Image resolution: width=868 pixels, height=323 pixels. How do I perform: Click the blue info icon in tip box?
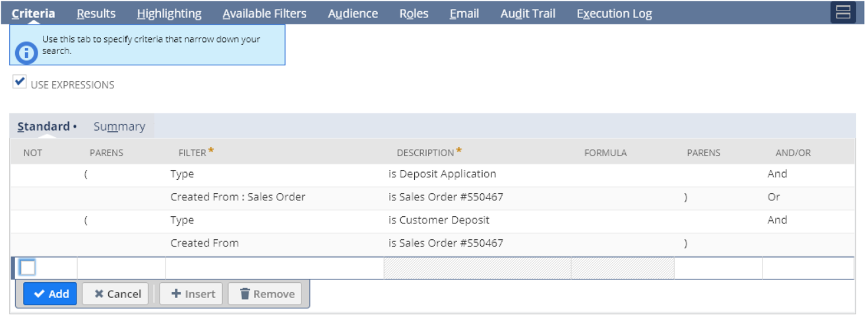pyautogui.click(x=26, y=51)
